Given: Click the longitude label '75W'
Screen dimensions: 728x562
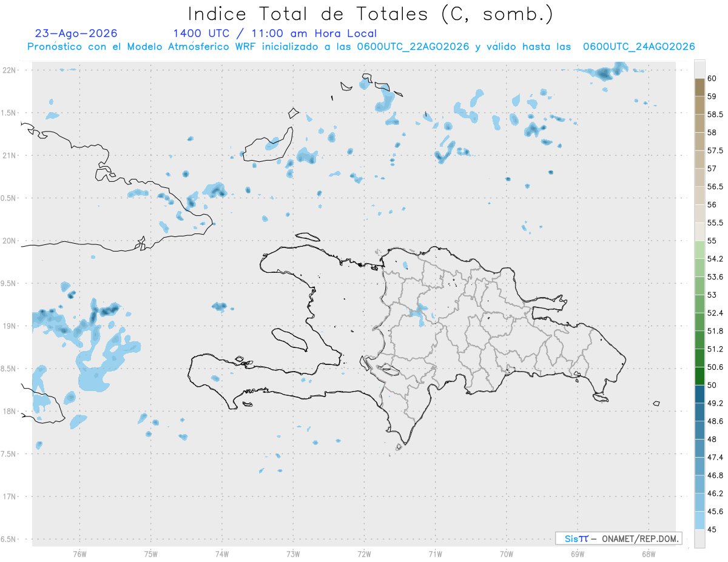Looking at the screenshot, I should click(x=150, y=554).
